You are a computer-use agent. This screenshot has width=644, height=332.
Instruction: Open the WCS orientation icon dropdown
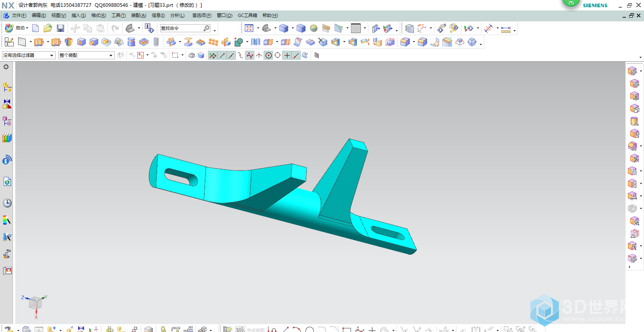[431, 28]
